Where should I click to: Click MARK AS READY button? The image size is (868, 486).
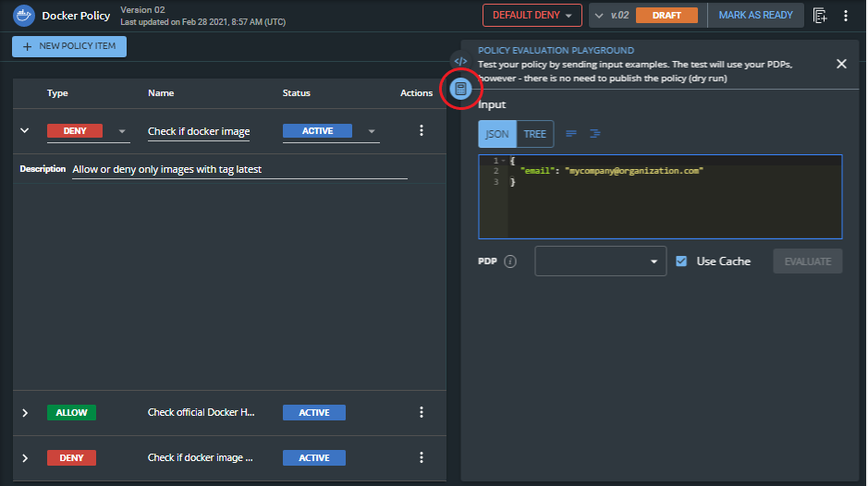755,16
